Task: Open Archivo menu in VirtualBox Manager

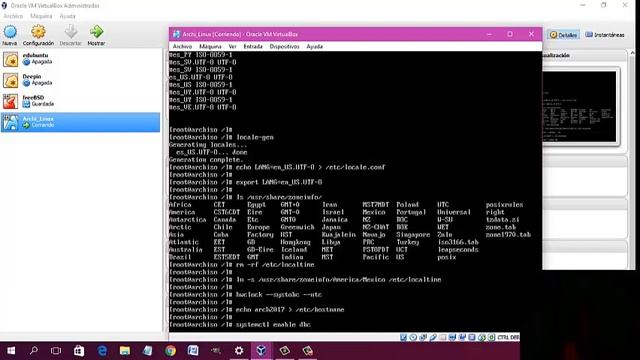Action: pyautogui.click(x=13, y=16)
